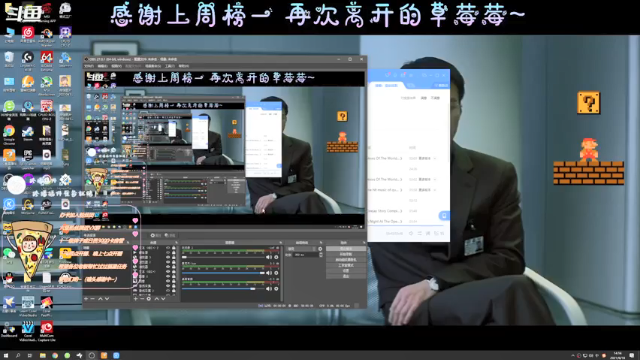Viewport: 640px width, 360px height.
Task: Move selected scene down in Scenes toolbar
Action: (x=107, y=299)
